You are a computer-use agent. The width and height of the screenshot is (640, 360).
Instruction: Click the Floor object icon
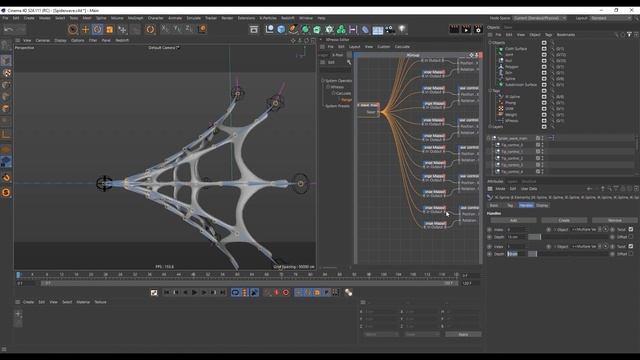pos(378,29)
